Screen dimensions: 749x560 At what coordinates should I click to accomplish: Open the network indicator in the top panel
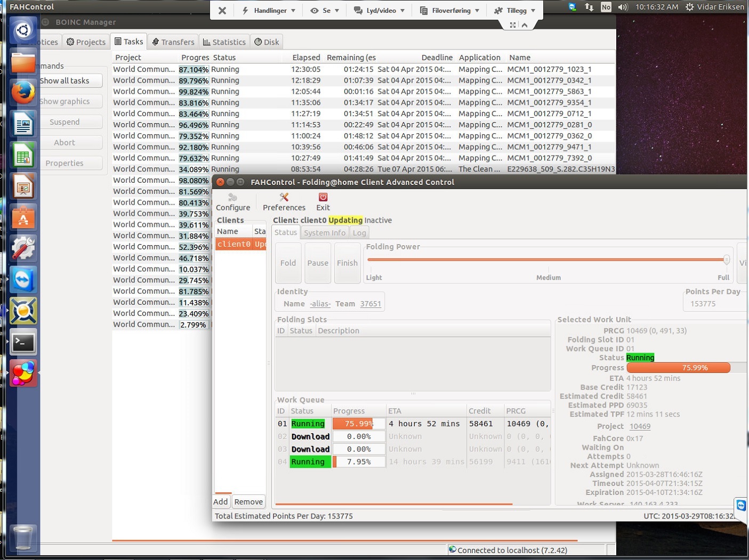[x=589, y=7]
